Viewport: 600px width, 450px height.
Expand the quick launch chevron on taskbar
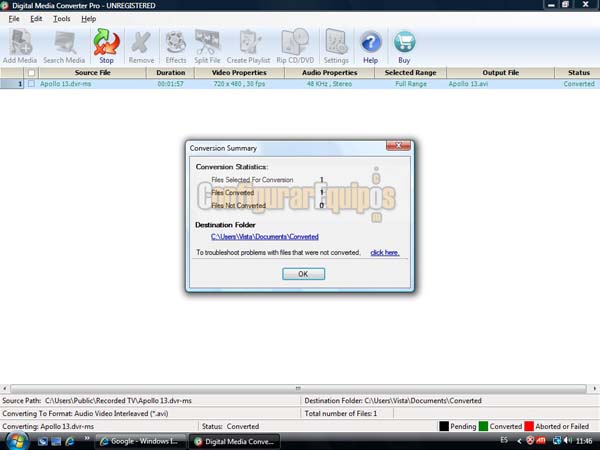pyautogui.click(x=87, y=439)
